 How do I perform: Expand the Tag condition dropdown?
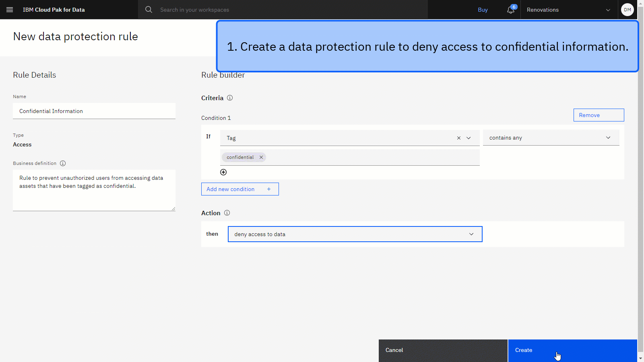(469, 138)
